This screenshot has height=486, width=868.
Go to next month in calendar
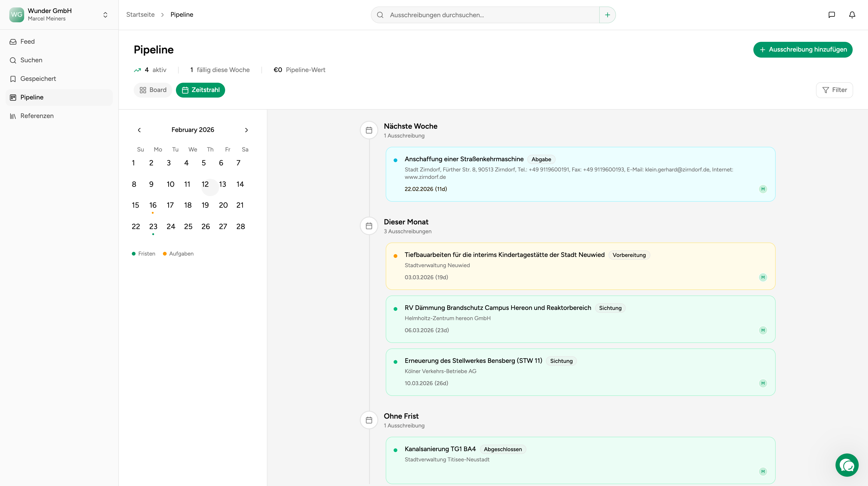[x=246, y=130]
